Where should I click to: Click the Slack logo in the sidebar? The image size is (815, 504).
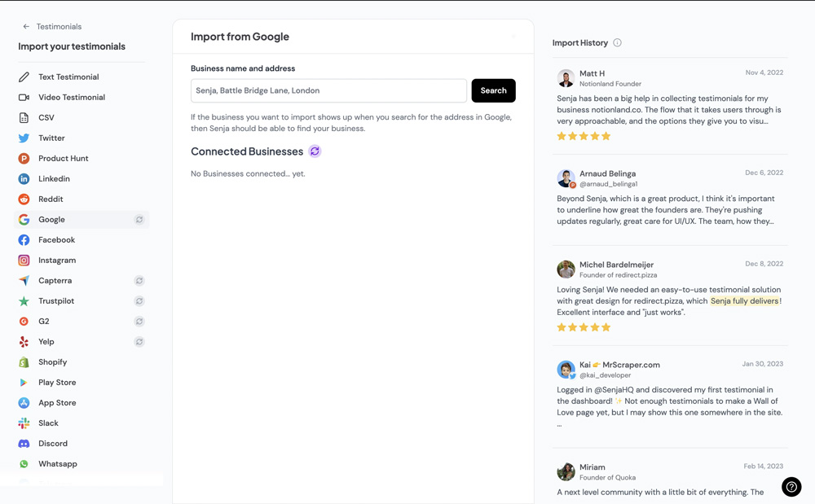[24, 423]
